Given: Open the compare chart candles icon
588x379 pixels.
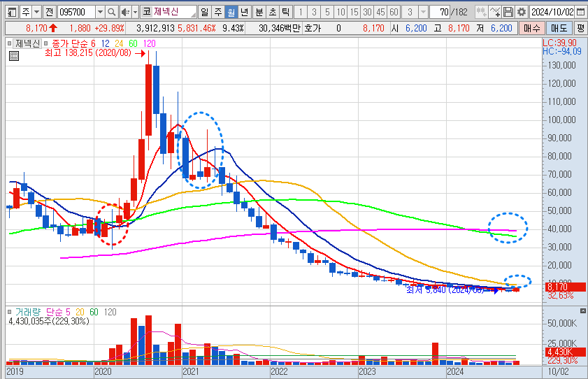Looking at the screenshot, I should (x=482, y=12).
